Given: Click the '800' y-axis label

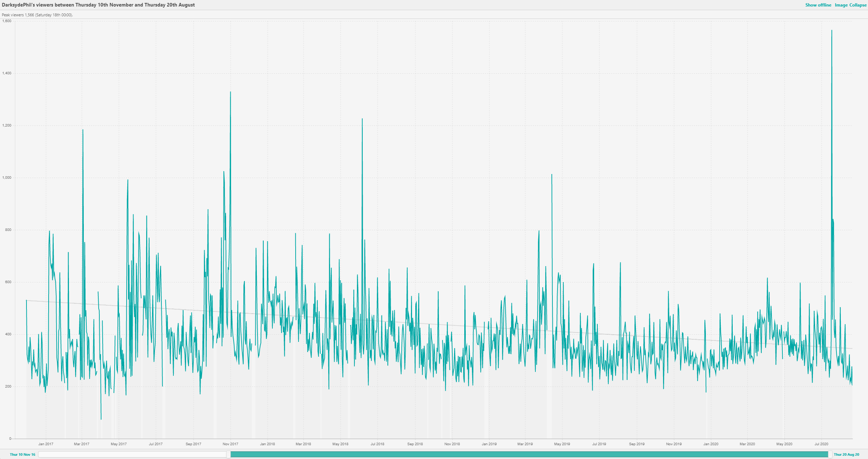Looking at the screenshot, I should click(8, 230).
